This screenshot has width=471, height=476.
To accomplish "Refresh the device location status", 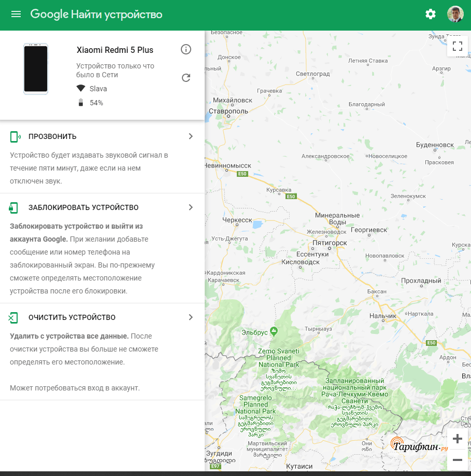I will tap(186, 78).
